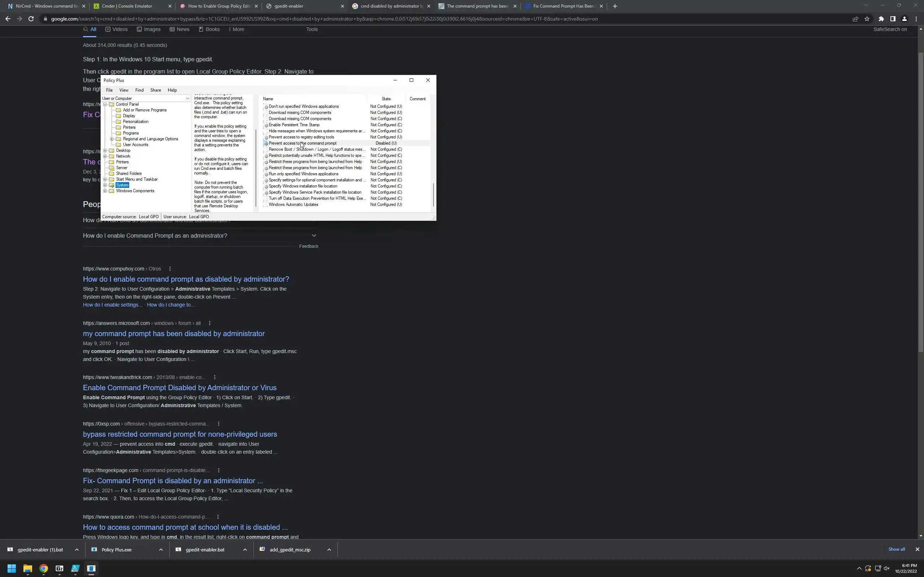This screenshot has height=577, width=924.
Task: Open the User or Computer dropdown
Action: pos(187,98)
